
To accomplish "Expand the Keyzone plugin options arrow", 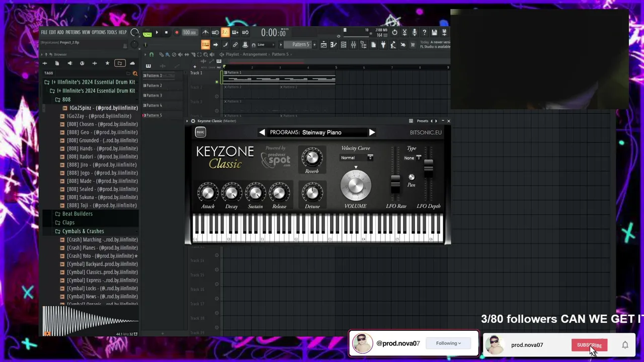I will click(187, 121).
